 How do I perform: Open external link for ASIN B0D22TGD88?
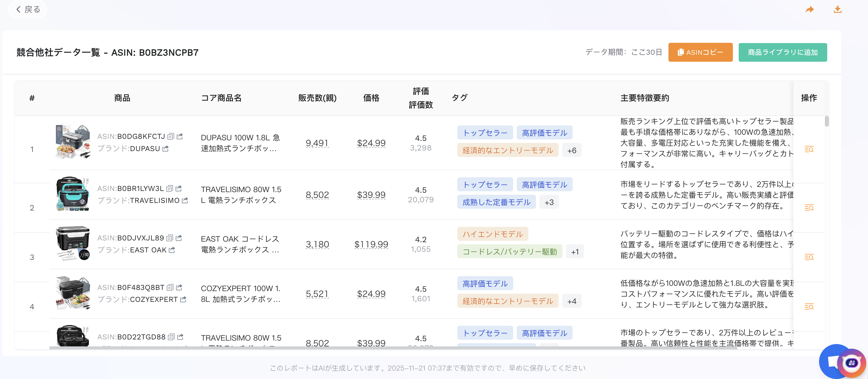[x=180, y=337]
